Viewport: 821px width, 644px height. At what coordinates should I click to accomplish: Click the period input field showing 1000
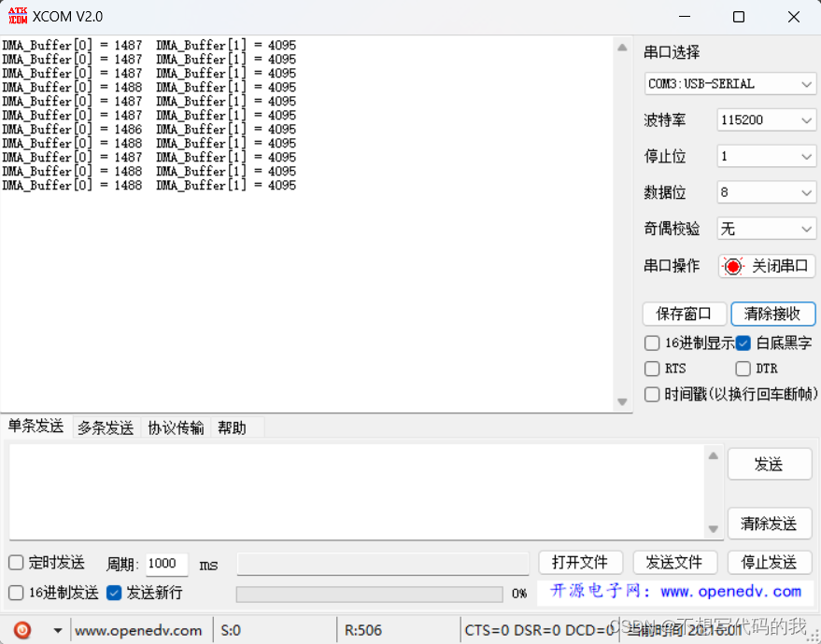166,564
